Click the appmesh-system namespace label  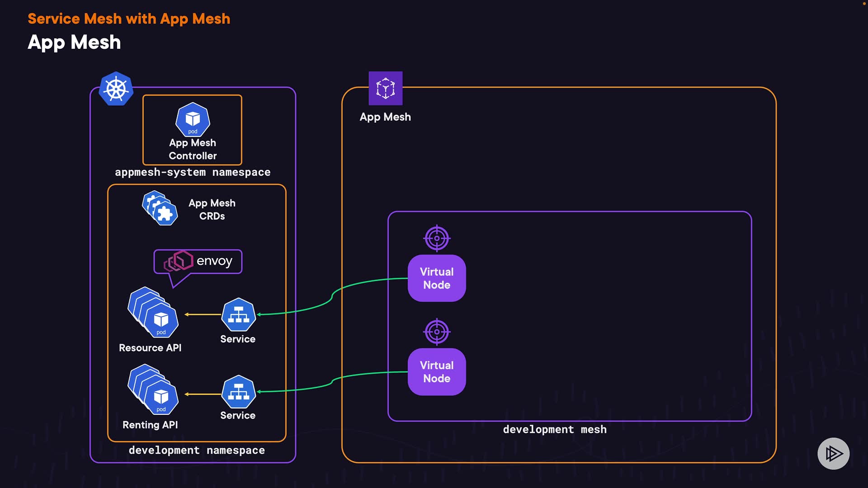coord(193,172)
